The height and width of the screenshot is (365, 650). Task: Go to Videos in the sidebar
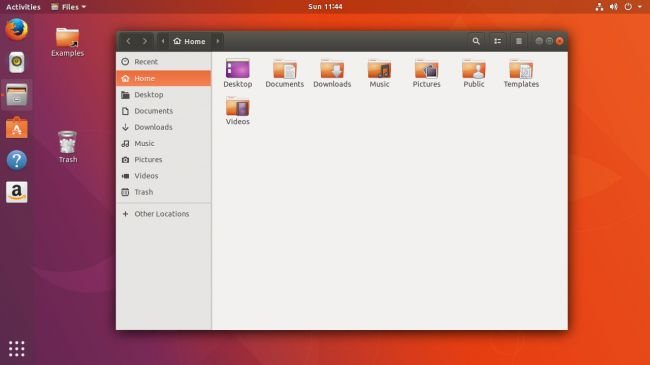click(164, 175)
